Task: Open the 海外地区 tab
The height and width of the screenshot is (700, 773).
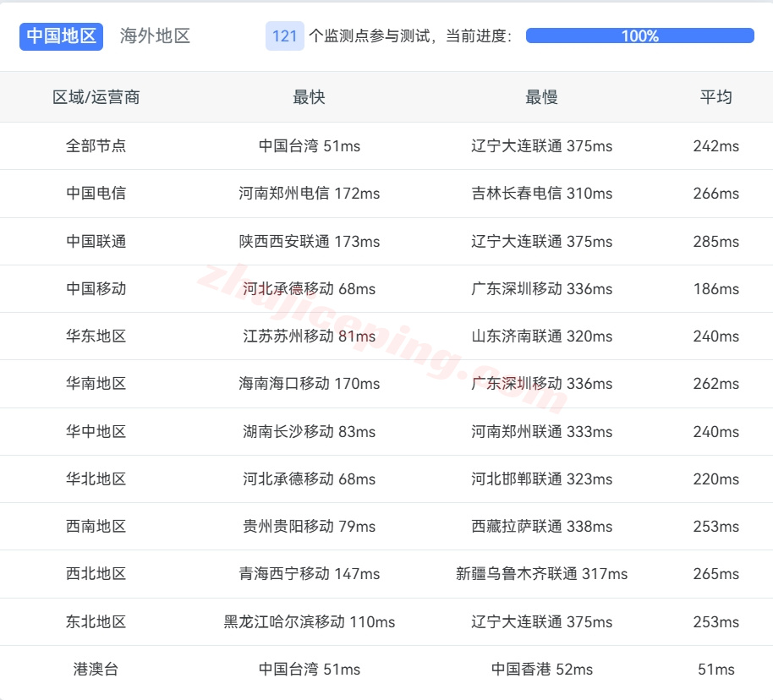Action: (x=155, y=36)
